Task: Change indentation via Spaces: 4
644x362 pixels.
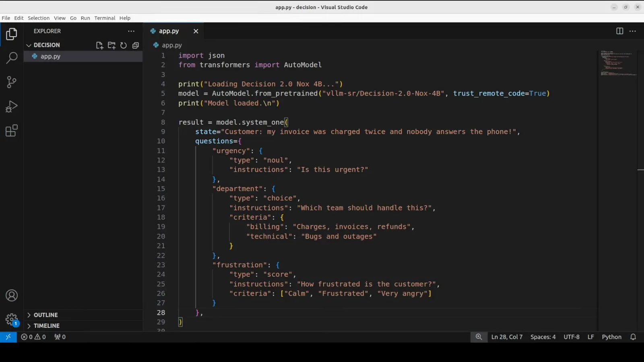Action: coord(543,337)
